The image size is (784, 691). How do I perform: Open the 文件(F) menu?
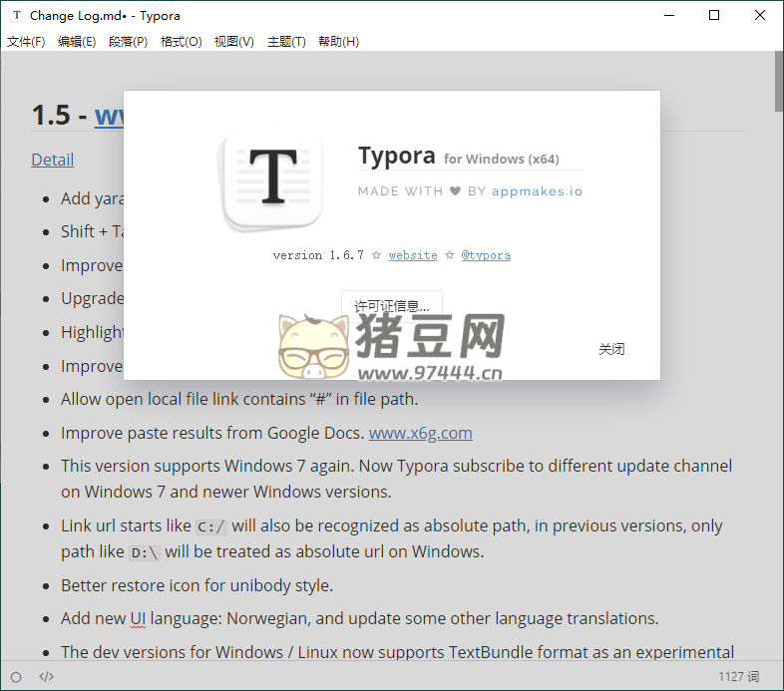tap(26, 42)
